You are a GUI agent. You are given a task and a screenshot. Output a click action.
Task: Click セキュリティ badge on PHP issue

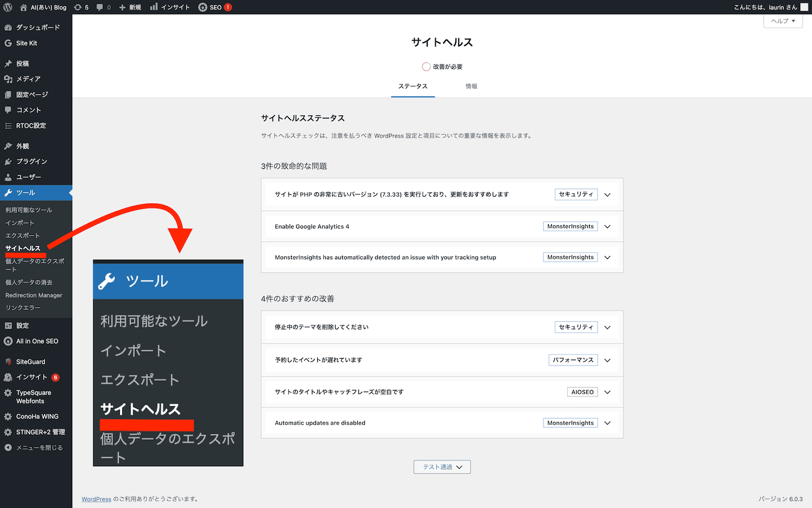pos(576,194)
